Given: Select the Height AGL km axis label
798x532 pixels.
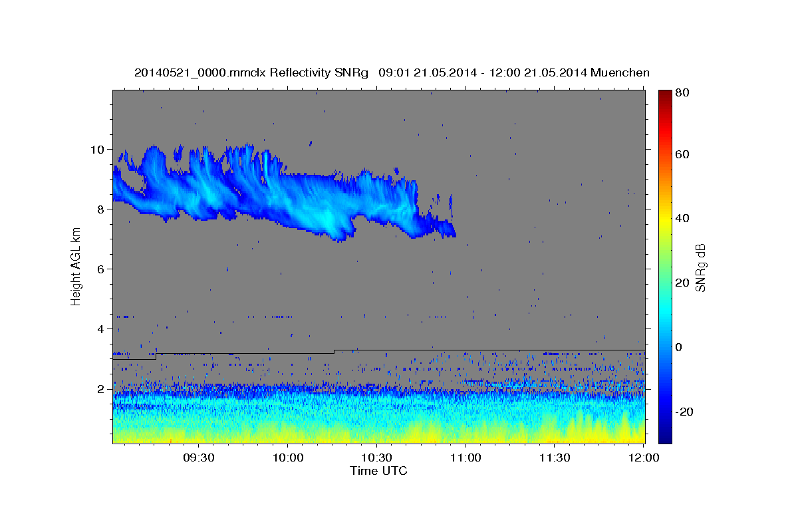Looking at the screenshot, I should coord(76,265).
